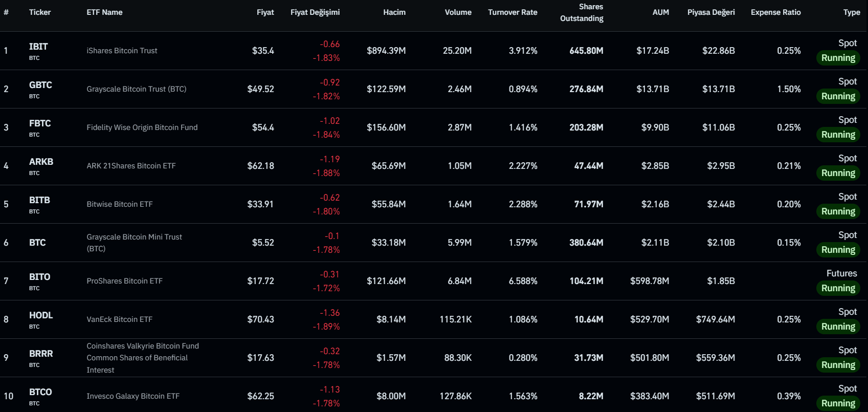Click the AUM column header
Screen dimensions: 868x412
coord(660,12)
